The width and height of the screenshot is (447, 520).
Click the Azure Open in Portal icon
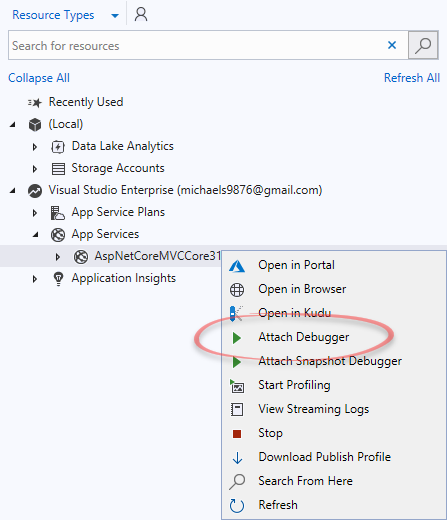237,266
